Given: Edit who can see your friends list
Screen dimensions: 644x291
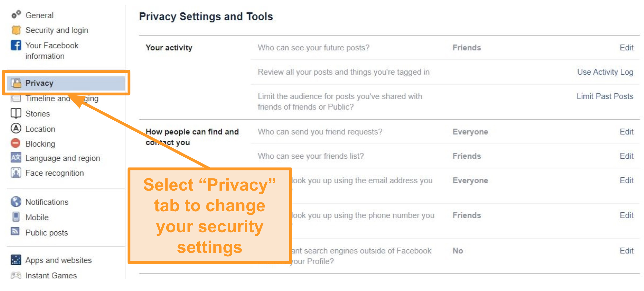Looking at the screenshot, I should coord(626,156).
